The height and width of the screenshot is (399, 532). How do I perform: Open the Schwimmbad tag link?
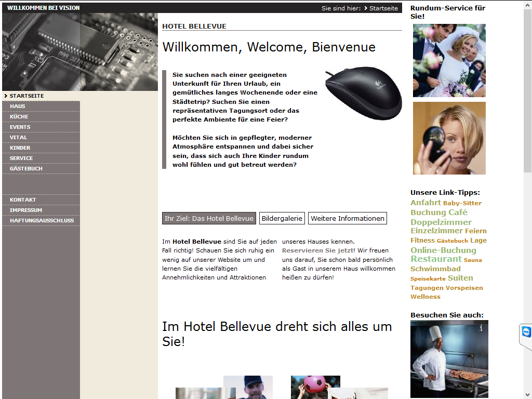(435, 269)
